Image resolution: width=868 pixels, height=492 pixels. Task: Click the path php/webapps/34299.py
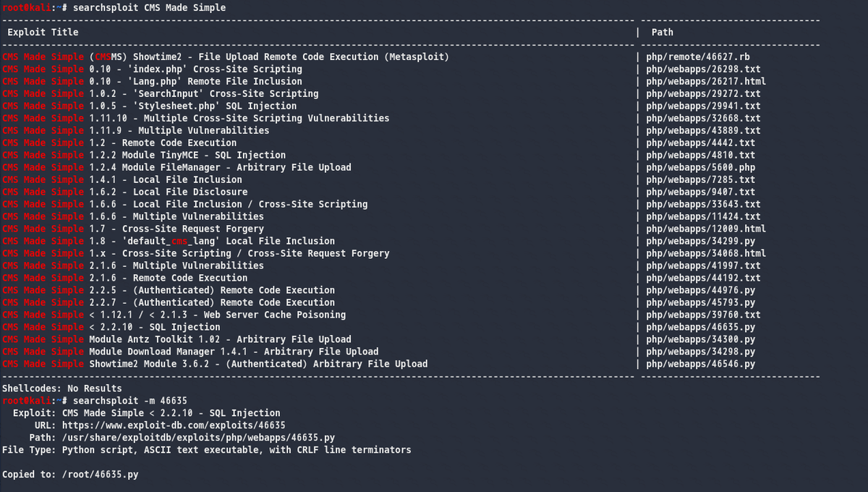tap(701, 241)
